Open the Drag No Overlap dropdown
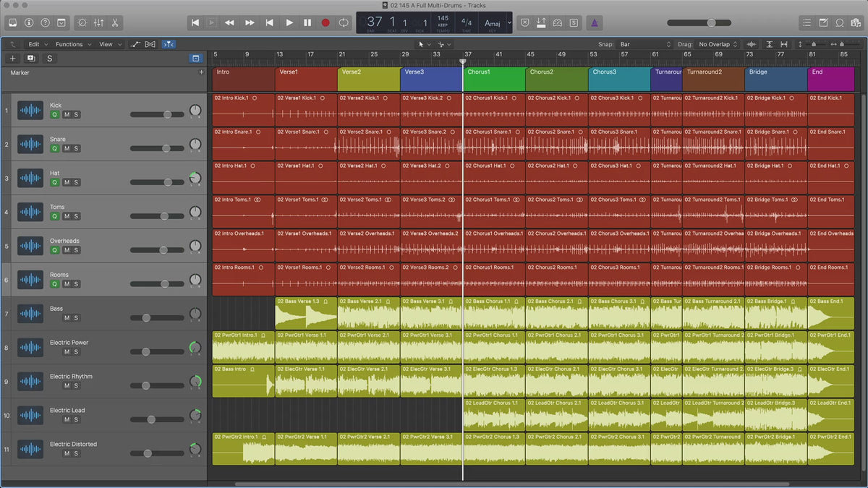 (718, 44)
